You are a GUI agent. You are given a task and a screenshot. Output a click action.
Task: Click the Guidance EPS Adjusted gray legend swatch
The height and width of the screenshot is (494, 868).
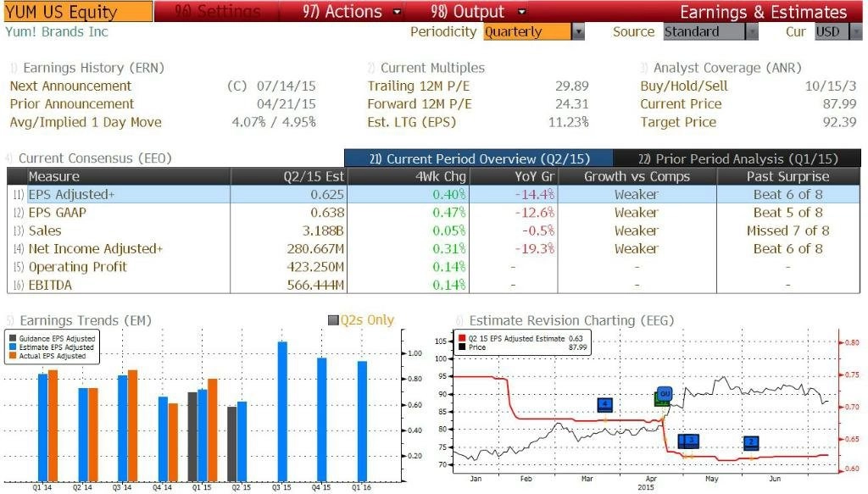click(x=13, y=339)
